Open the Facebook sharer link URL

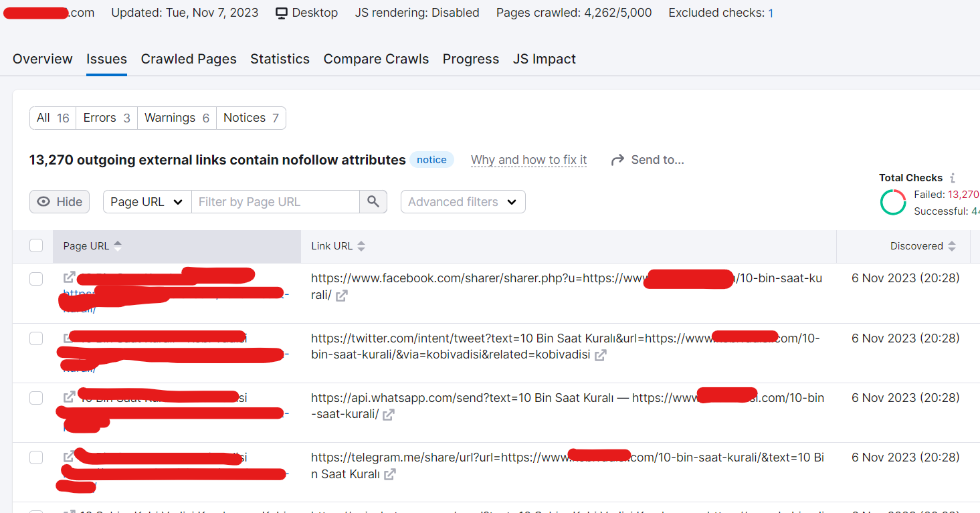[x=567, y=286]
